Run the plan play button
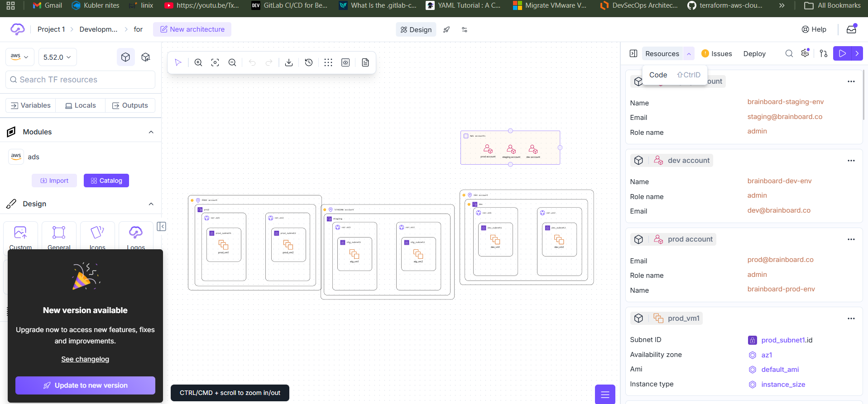 pos(842,53)
